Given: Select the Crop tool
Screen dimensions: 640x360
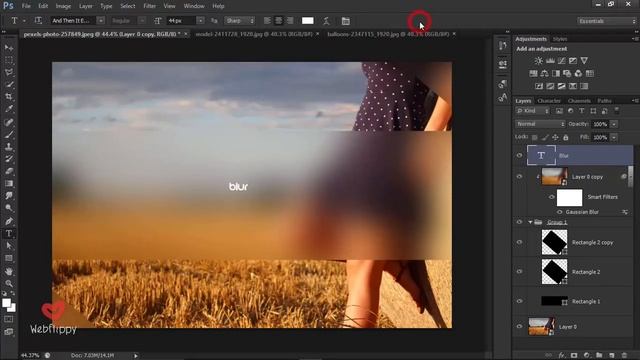Looking at the screenshot, I should (9, 97).
